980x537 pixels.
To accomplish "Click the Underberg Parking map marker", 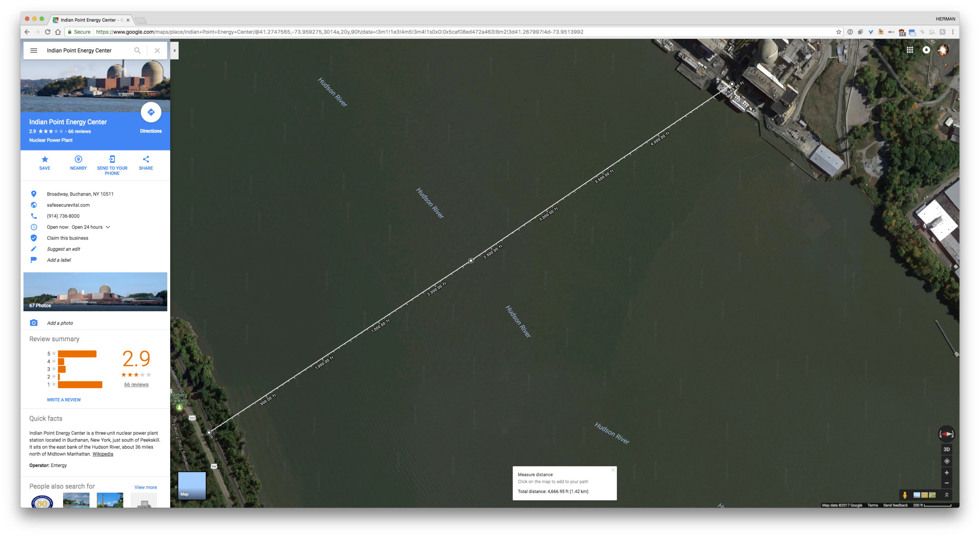I will pyautogui.click(x=180, y=407).
